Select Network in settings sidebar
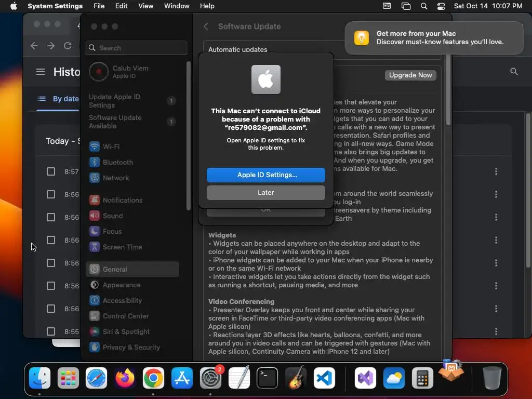Screen dimensions: 532x399 tap(132, 178)
